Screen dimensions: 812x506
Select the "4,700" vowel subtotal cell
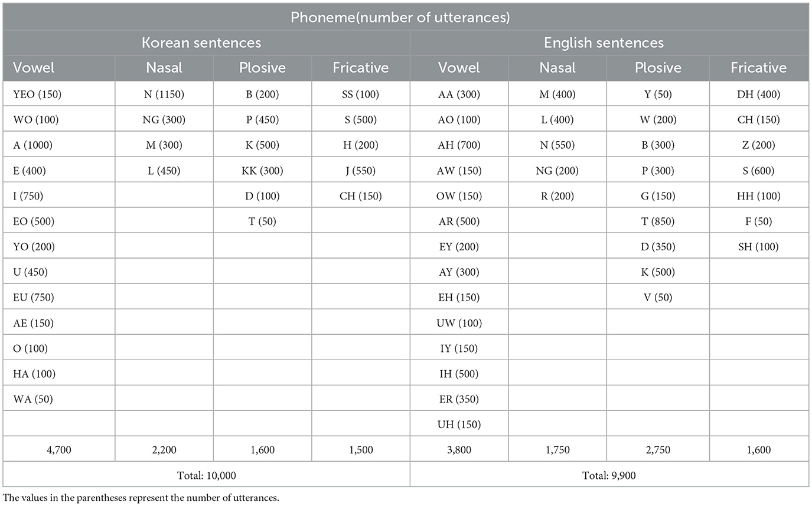coord(58,450)
